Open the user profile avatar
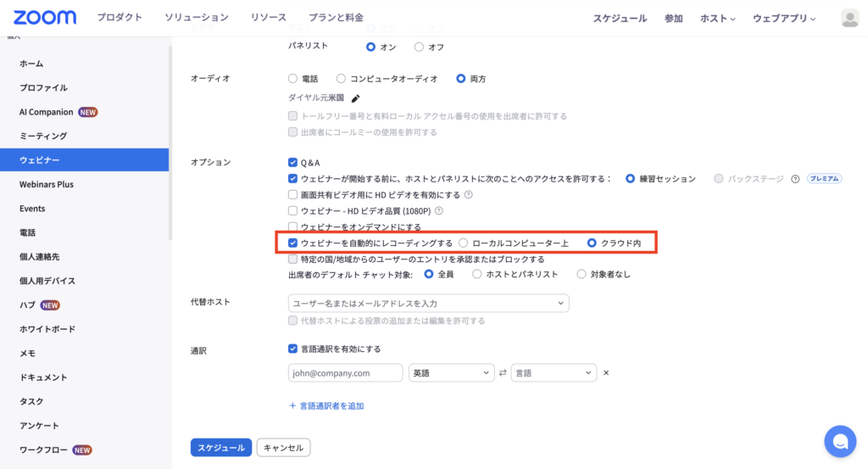The width and height of the screenshot is (868, 469). [x=849, y=18]
